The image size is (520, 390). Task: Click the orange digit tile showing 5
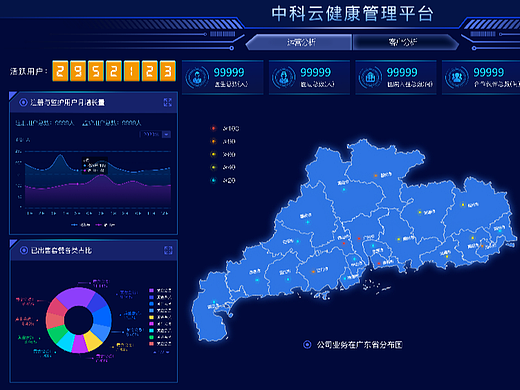96,71
